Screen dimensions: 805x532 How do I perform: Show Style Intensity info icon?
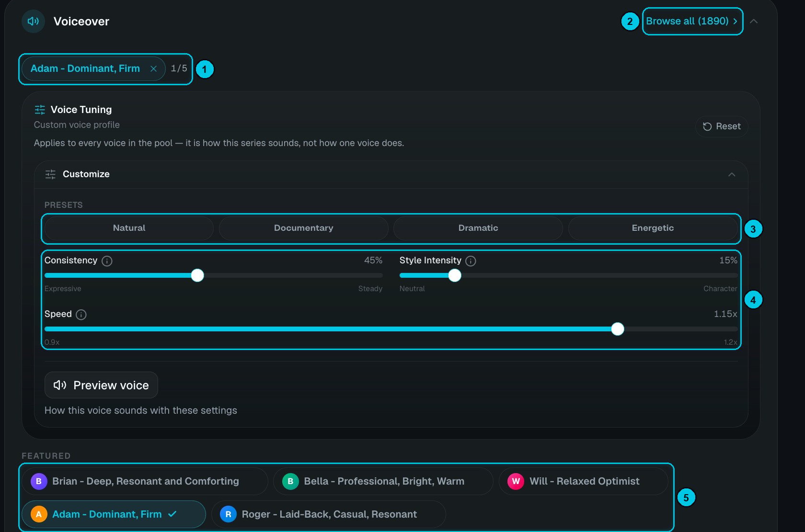[471, 261]
